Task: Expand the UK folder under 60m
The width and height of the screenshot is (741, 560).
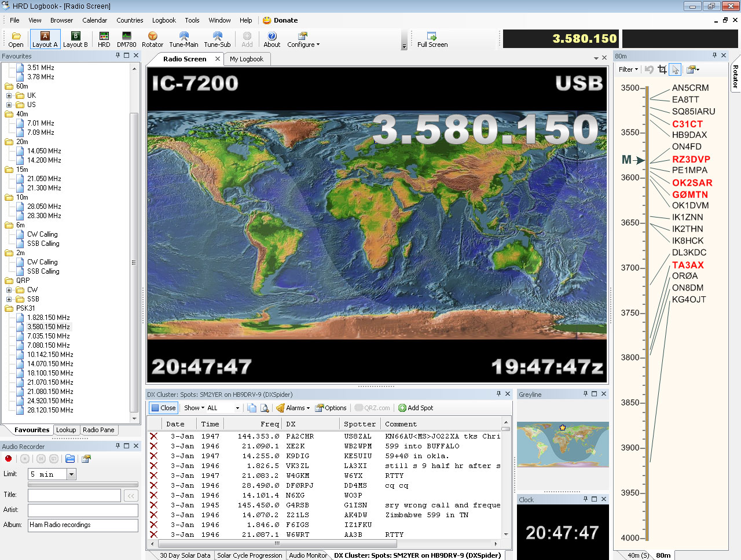Action: click(9, 95)
